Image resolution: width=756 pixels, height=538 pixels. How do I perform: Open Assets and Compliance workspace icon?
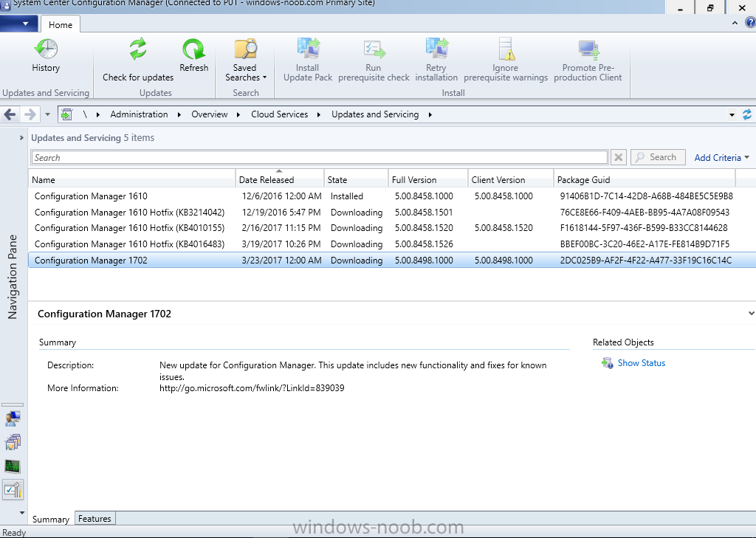13,418
